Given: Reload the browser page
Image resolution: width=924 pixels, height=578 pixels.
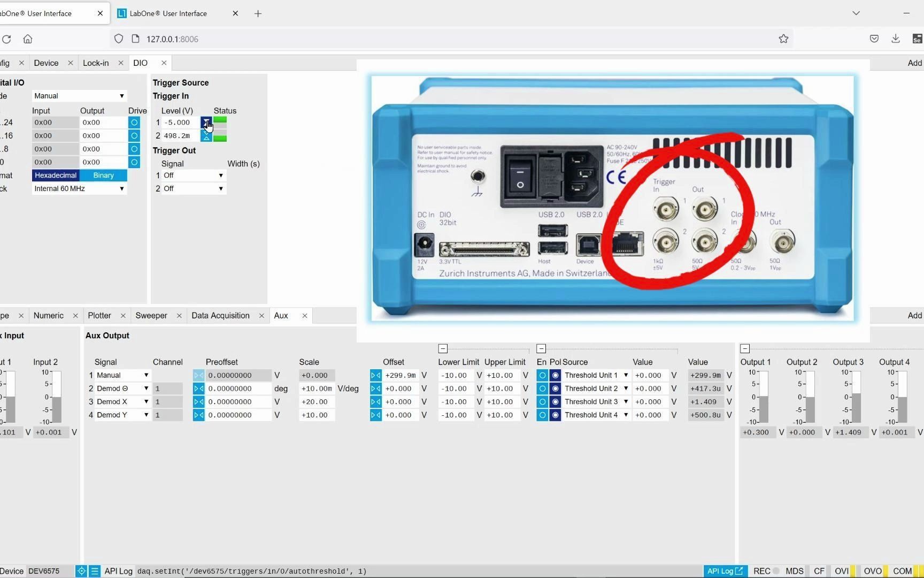Looking at the screenshot, I should [6, 39].
